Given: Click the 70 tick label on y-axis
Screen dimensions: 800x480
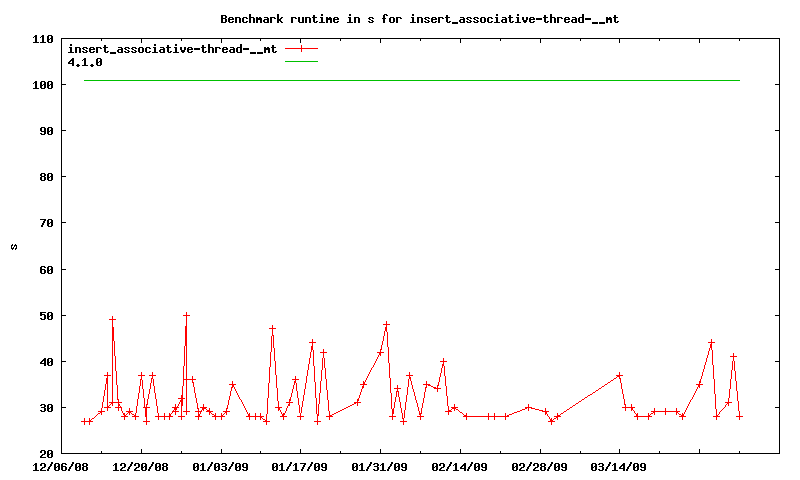Looking at the screenshot, I should (46, 223).
